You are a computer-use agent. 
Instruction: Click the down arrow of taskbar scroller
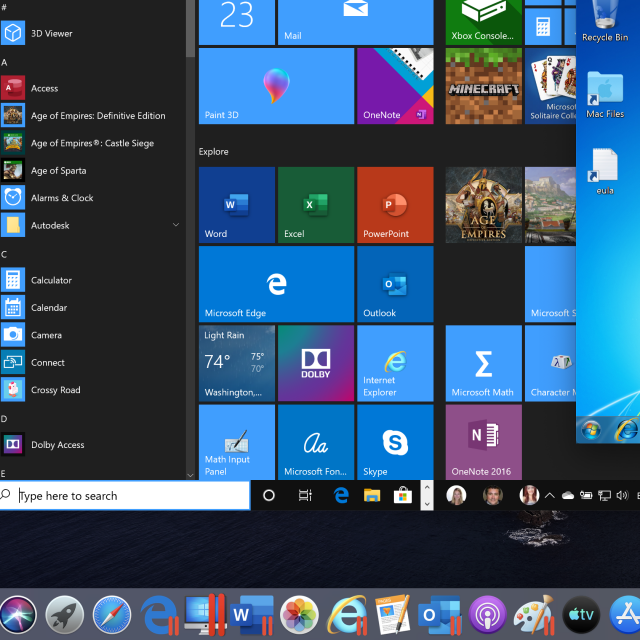tap(427, 504)
